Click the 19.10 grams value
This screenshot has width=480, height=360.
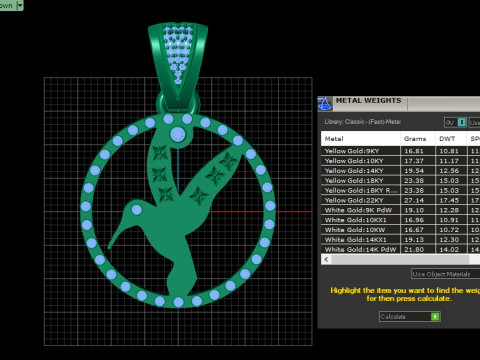[x=414, y=210]
